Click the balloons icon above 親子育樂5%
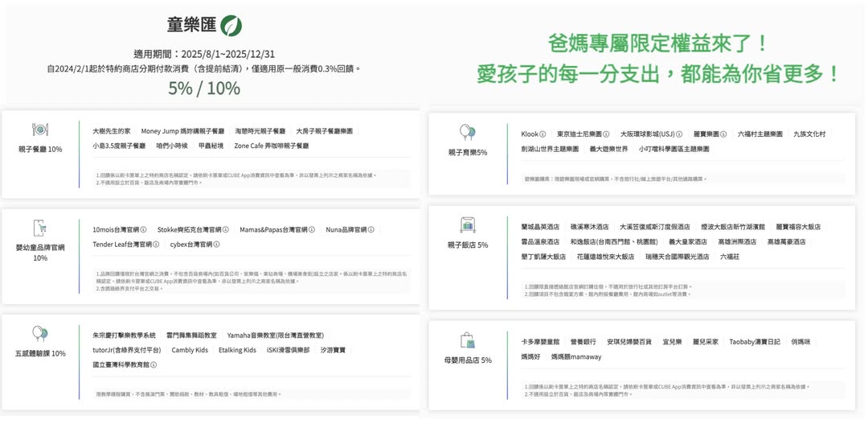Image resolution: width=868 pixels, height=424 pixels. point(467,133)
